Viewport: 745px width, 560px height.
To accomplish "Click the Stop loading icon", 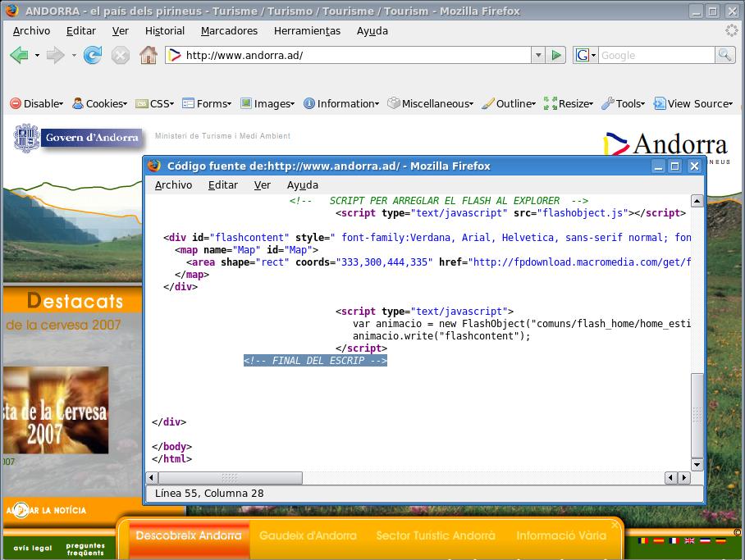I will tap(121, 55).
